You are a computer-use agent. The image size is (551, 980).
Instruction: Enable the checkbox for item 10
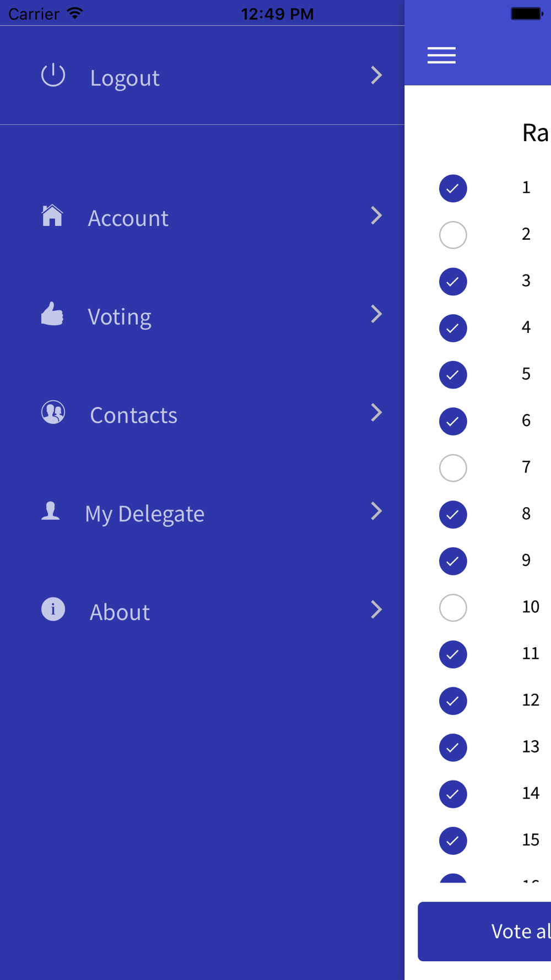(453, 608)
